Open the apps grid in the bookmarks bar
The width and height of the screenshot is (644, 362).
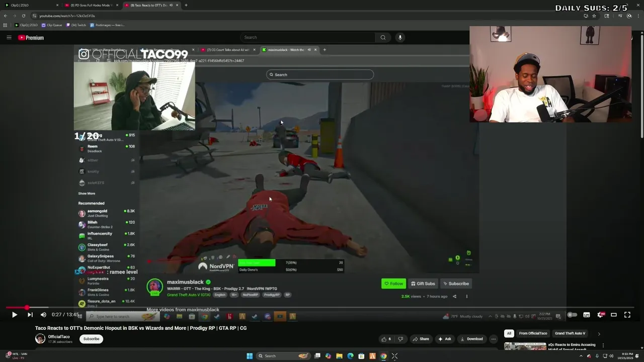tap(6, 25)
